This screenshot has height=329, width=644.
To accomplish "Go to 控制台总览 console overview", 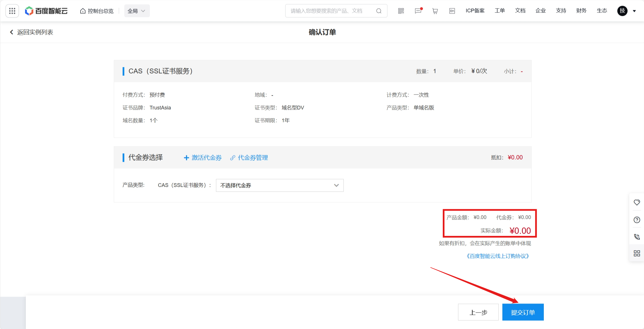I will click(97, 11).
